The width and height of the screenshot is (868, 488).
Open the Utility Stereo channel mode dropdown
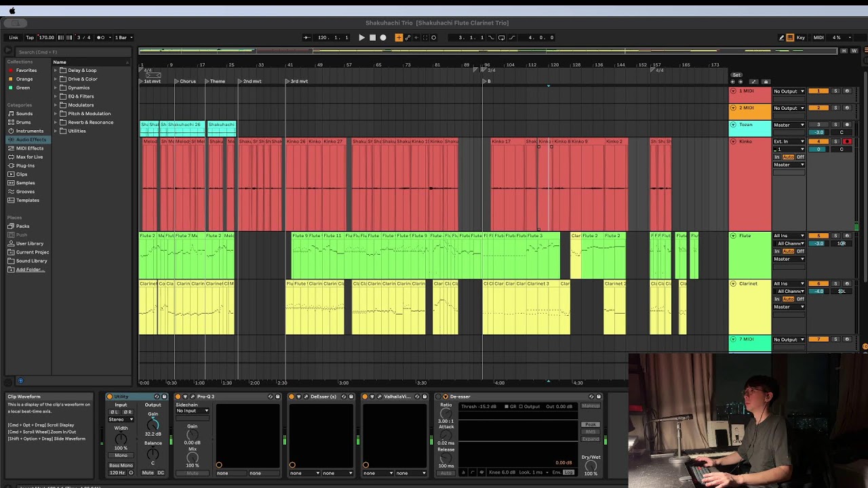(121, 420)
